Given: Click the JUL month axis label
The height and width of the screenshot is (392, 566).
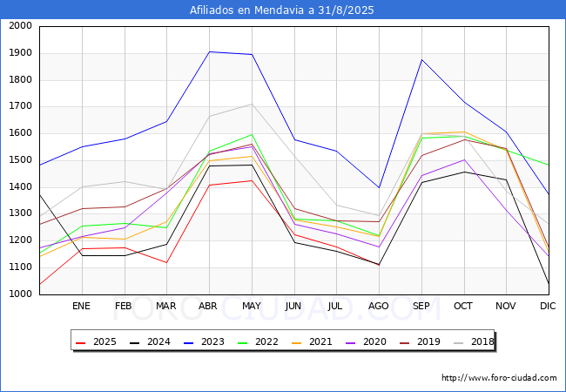Looking at the screenshot, I should click(x=335, y=306).
